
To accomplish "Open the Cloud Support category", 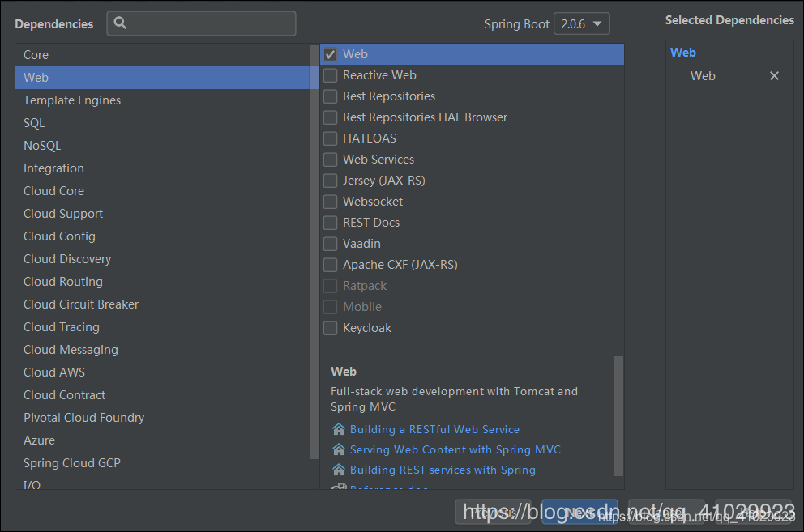I will pos(163,213).
